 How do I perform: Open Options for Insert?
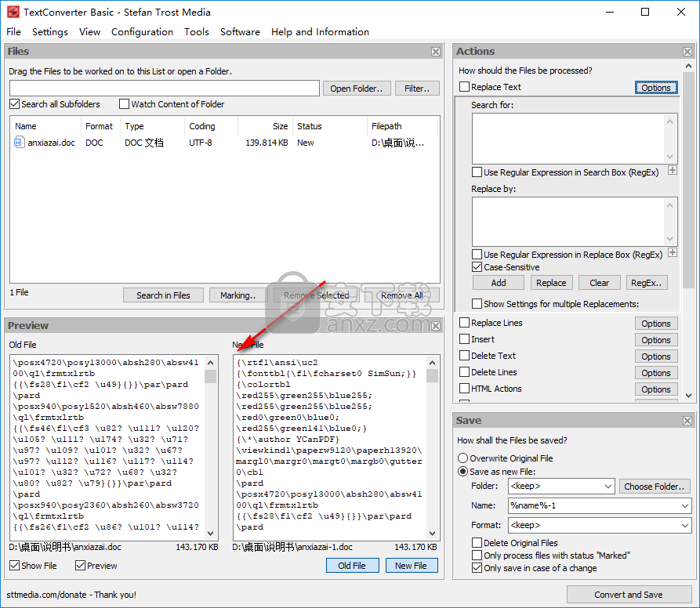point(656,340)
